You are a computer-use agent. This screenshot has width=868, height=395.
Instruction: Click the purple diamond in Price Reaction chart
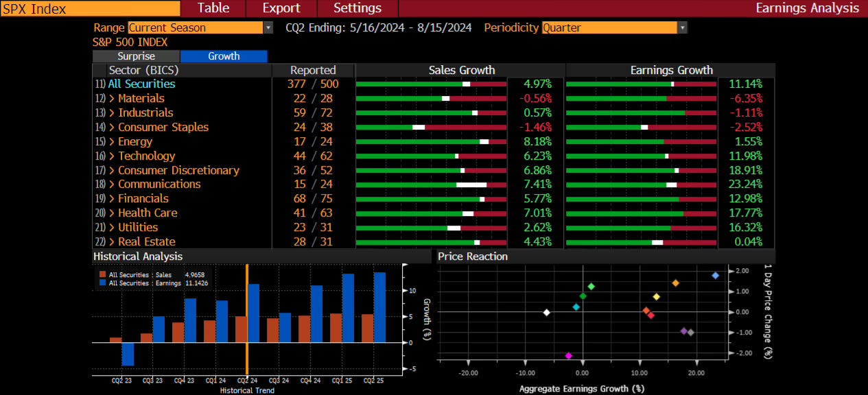(683, 331)
